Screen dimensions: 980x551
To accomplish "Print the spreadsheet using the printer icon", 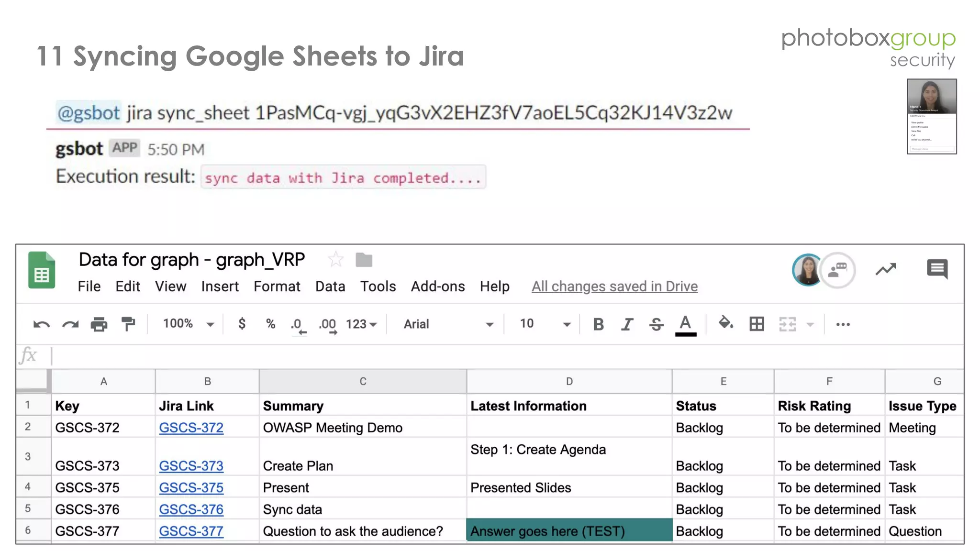I will 99,324.
